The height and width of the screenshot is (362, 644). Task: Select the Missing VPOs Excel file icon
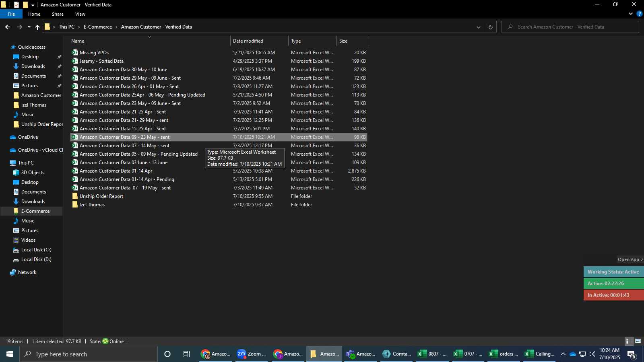click(x=75, y=52)
